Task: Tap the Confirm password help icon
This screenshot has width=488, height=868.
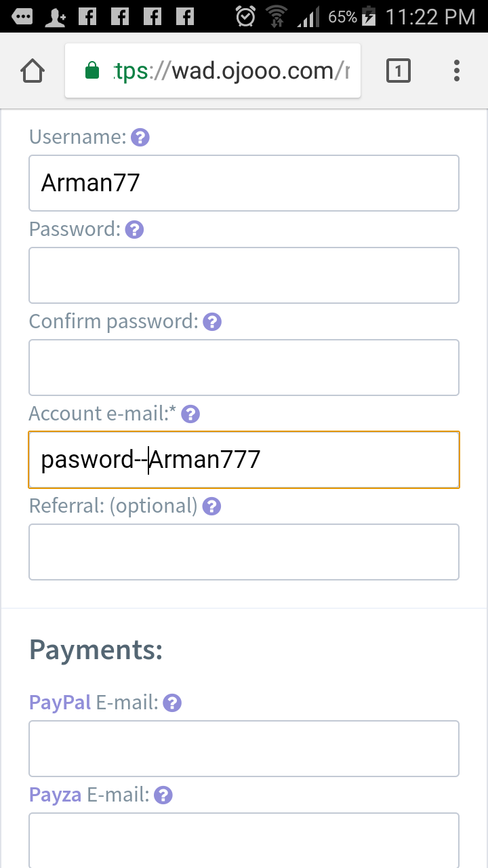Action: point(212,322)
